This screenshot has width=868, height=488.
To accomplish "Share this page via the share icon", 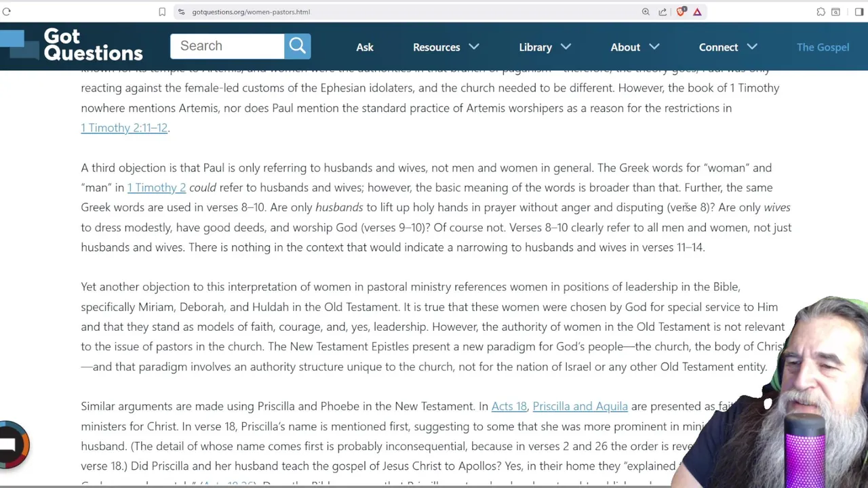I will (663, 12).
